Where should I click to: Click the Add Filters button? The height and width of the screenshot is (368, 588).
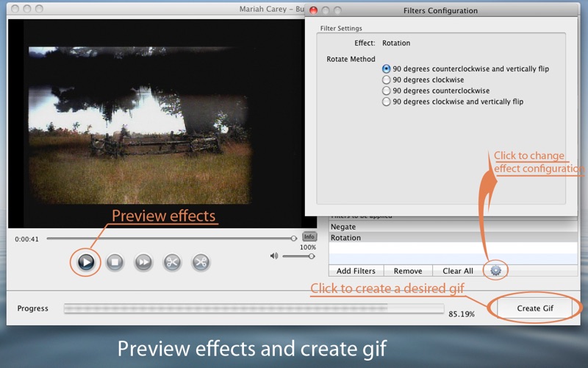[356, 271]
